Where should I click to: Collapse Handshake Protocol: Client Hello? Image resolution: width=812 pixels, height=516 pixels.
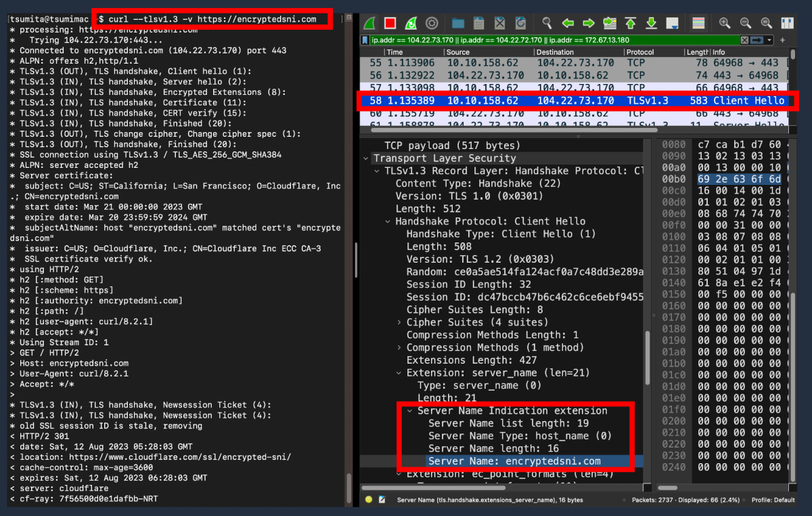coord(388,221)
